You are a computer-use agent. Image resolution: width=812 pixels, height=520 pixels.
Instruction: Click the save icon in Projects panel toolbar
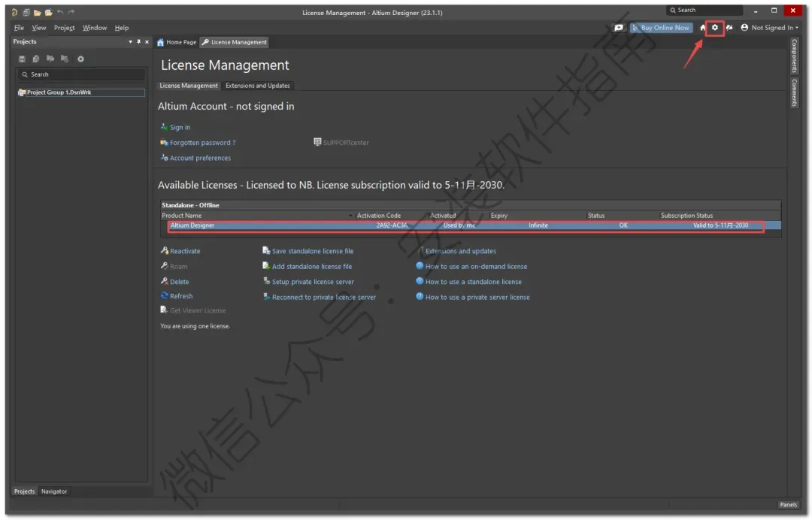22,59
